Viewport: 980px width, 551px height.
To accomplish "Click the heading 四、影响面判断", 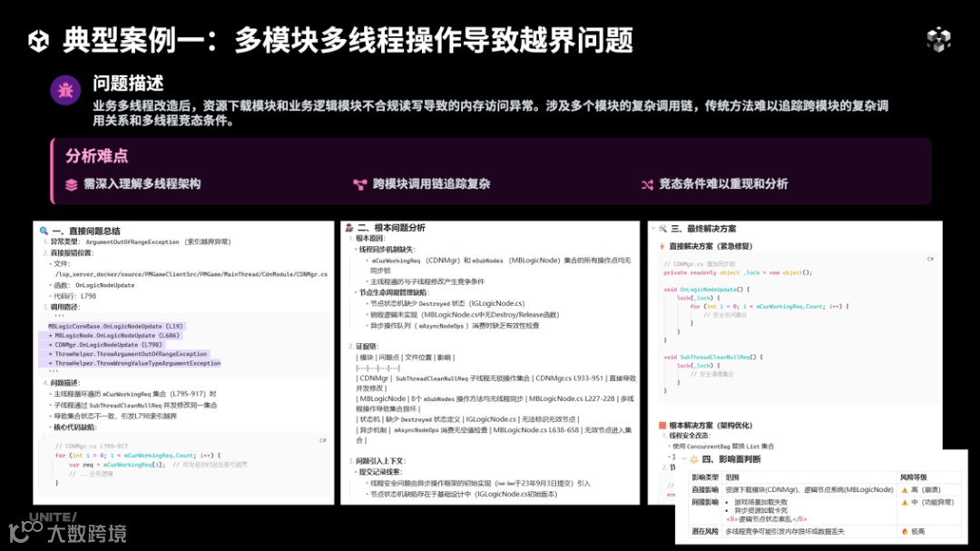I will [x=731, y=459].
